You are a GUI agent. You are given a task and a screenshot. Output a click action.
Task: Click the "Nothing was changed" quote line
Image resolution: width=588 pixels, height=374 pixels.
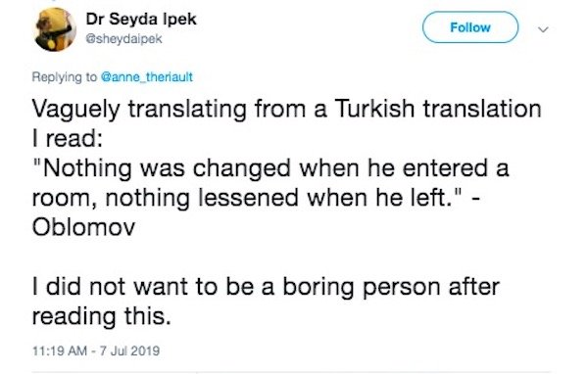click(x=270, y=168)
